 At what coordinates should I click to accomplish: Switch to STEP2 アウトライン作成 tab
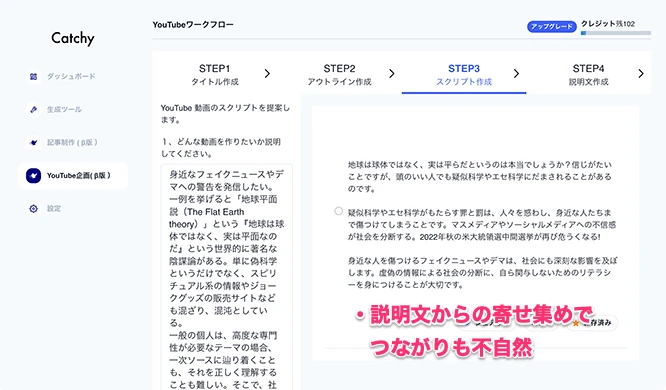tap(339, 74)
